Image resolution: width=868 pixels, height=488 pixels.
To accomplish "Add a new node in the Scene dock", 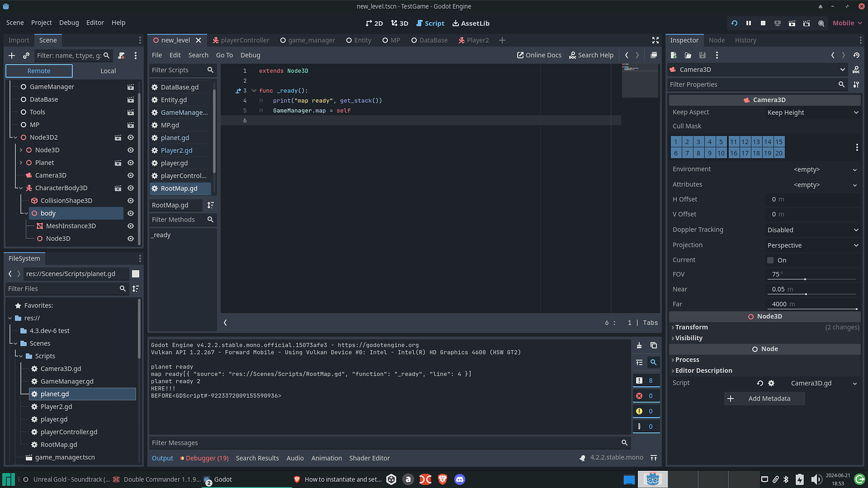I will tap(11, 55).
